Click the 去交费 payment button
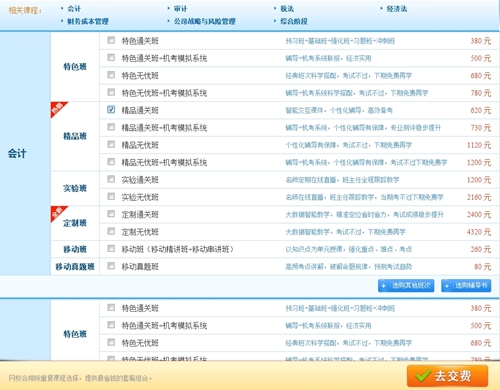500x390 pixels. coord(447,376)
